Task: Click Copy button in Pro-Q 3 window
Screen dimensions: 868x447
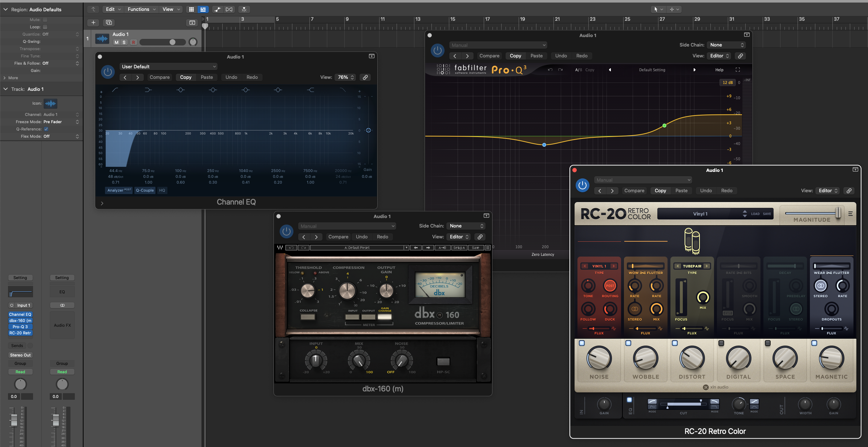Action: tap(515, 56)
